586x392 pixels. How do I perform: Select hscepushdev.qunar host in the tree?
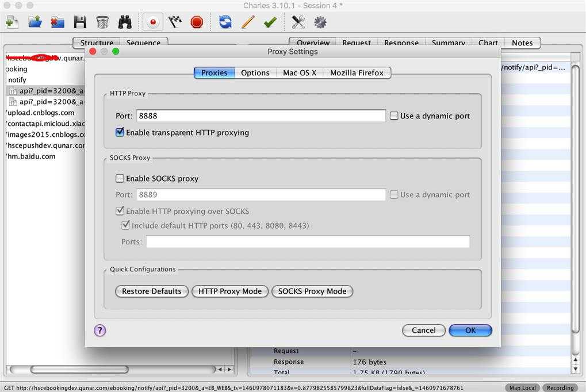coord(47,145)
